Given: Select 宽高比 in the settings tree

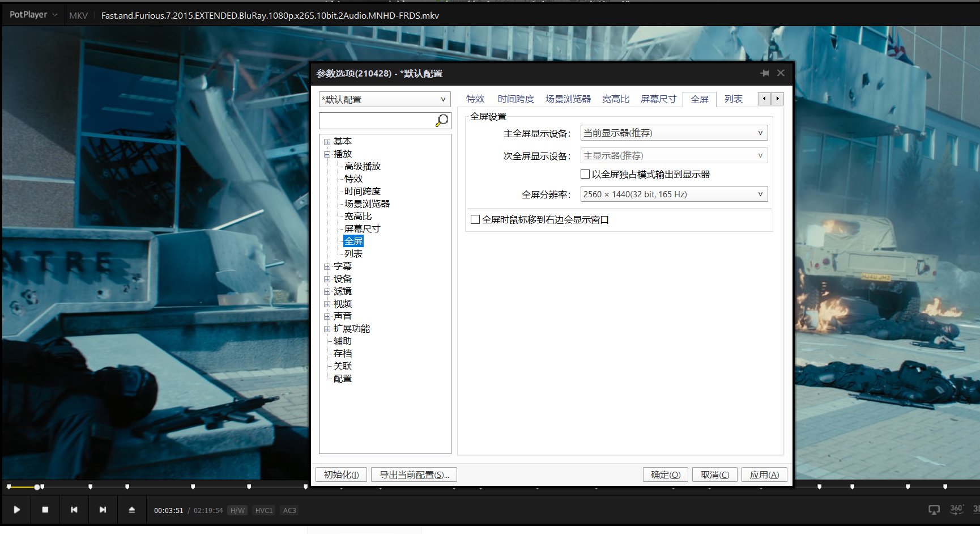Looking at the screenshot, I should click(x=358, y=216).
